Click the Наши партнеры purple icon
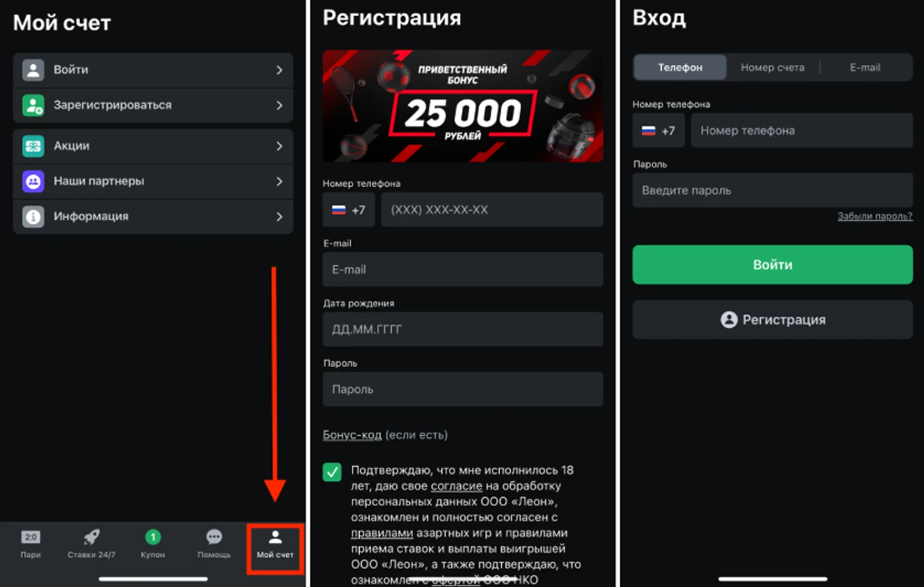Image resolution: width=924 pixels, height=587 pixels. point(34,182)
